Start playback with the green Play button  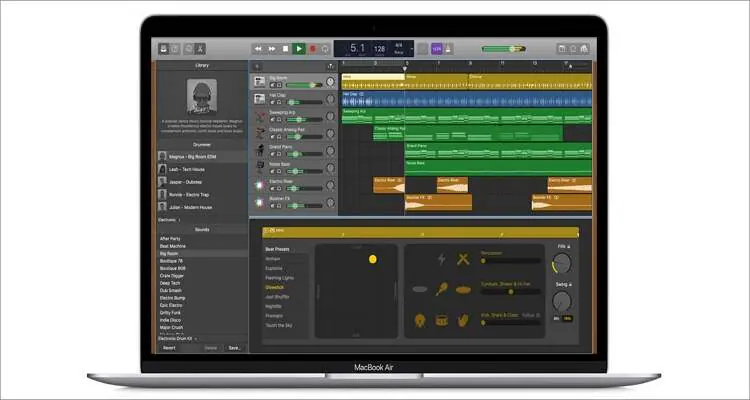point(299,49)
